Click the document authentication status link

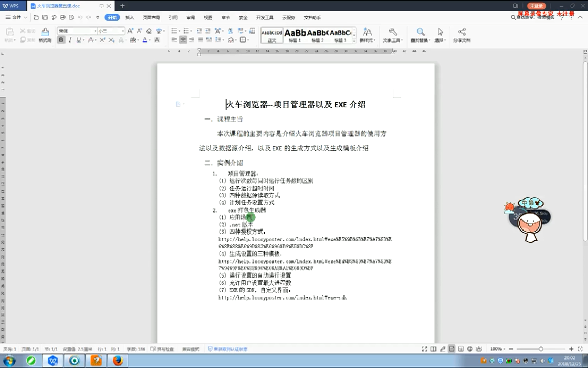point(228,349)
